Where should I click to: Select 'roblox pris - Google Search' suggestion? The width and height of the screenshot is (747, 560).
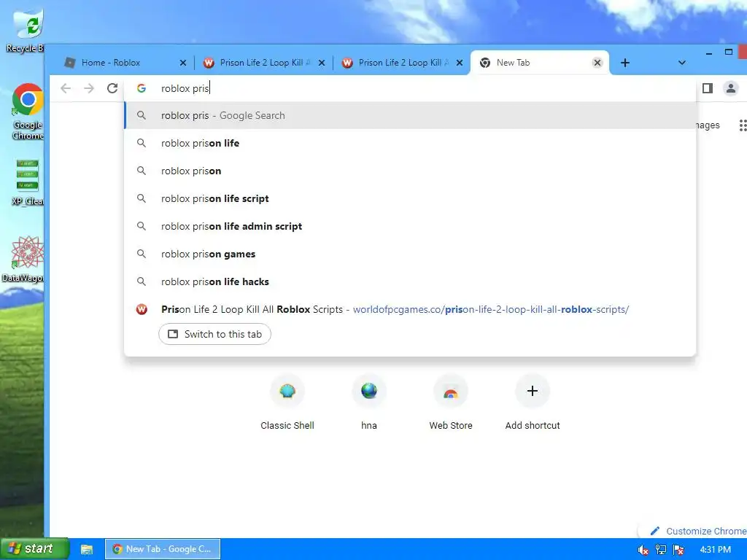410,115
